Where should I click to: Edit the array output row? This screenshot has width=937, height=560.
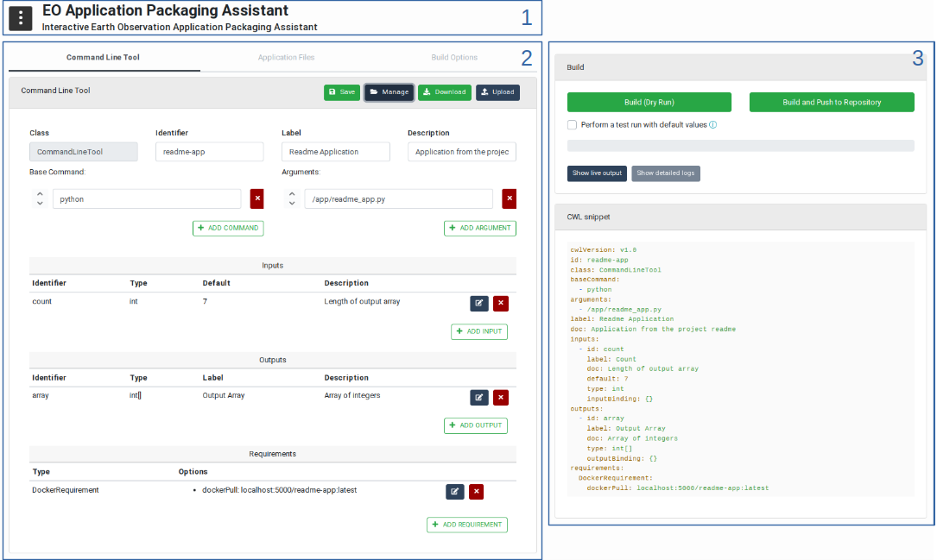479,398
